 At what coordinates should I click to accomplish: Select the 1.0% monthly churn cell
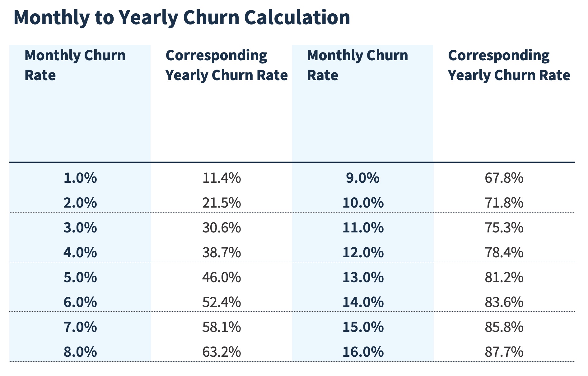(x=80, y=178)
